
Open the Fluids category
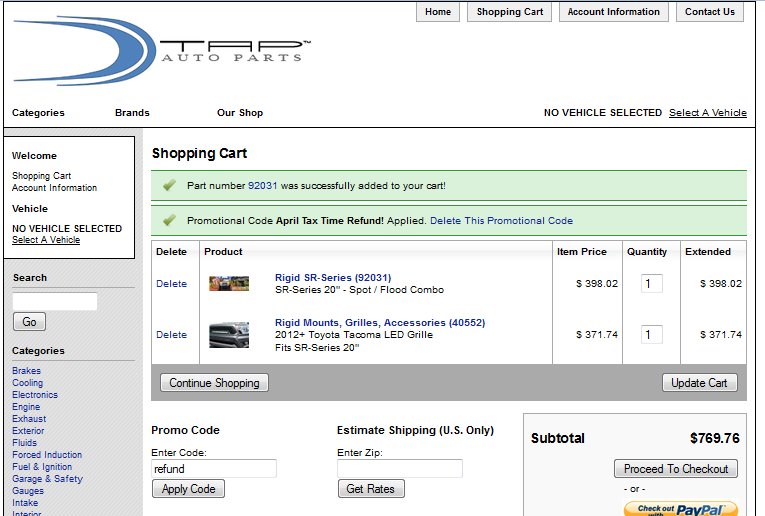pyautogui.click(x=24, y=442)
